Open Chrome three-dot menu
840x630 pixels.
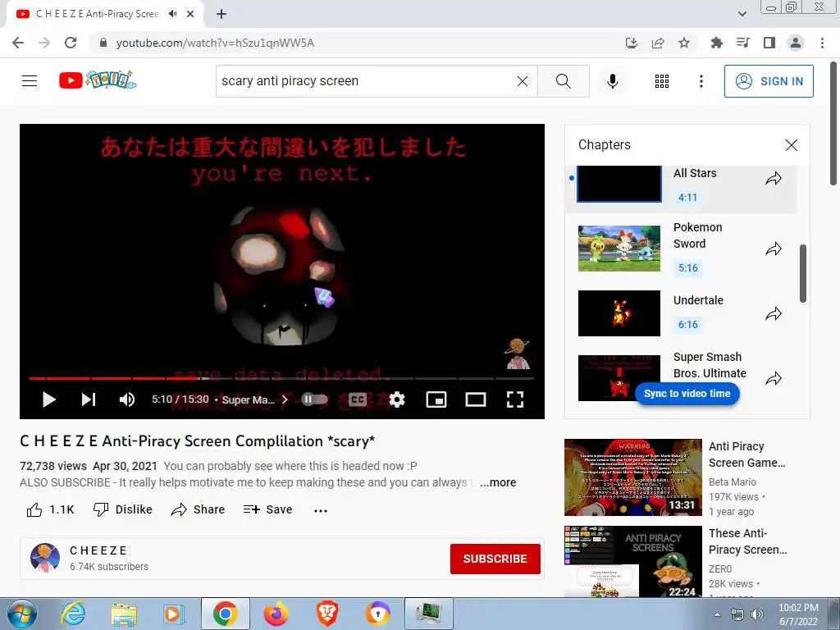tap(822, 43)
